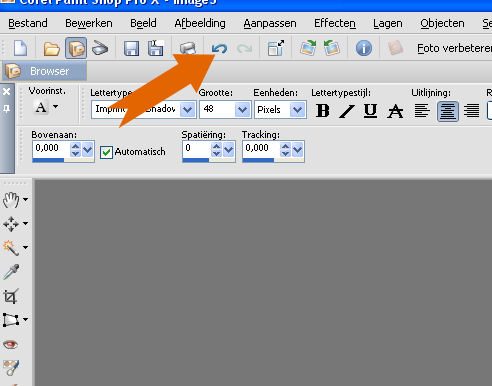The image size is (492, 386).
Task: Open the Grootte size dropdown
Action: pos(242,109)
